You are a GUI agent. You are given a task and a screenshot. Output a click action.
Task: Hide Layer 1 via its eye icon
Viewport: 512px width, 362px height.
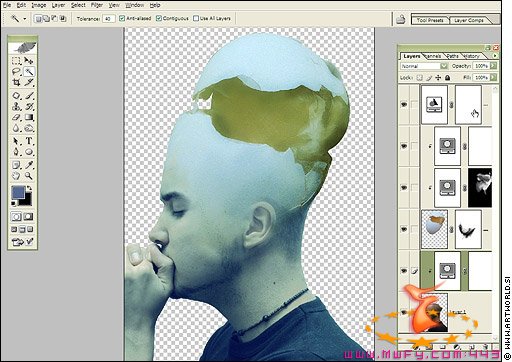click(404, 312)
